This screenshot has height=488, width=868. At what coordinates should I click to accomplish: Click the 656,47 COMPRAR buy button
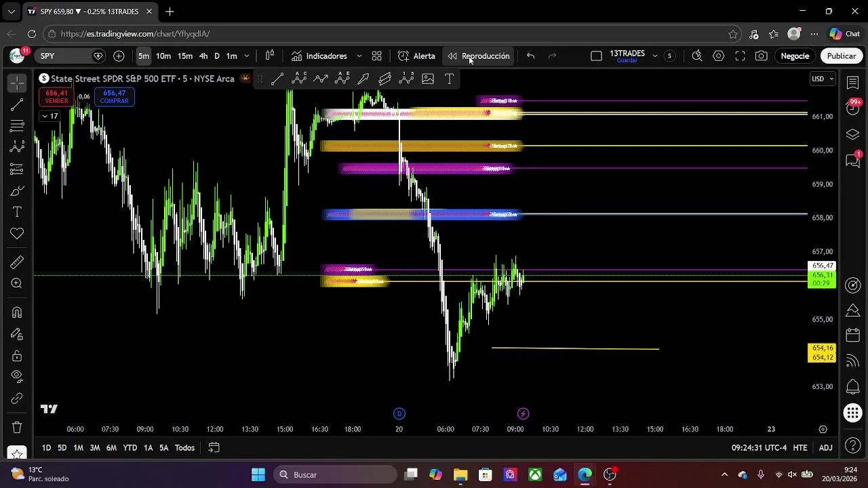point(114,97)
